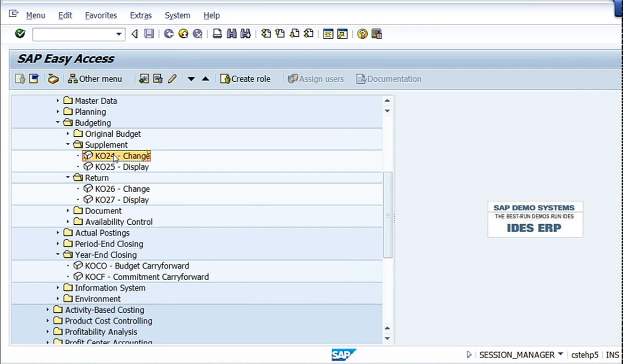Click the SAP Menu icon

(34, 78)
